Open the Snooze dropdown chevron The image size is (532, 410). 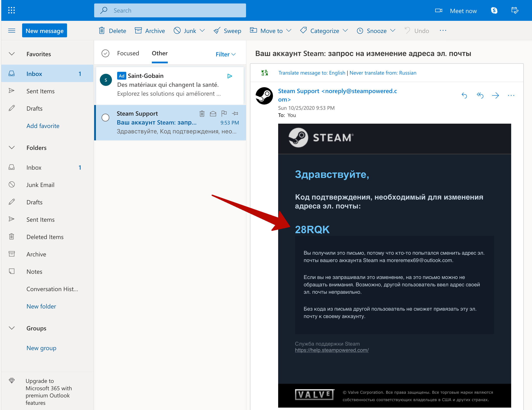click(392, 30)
